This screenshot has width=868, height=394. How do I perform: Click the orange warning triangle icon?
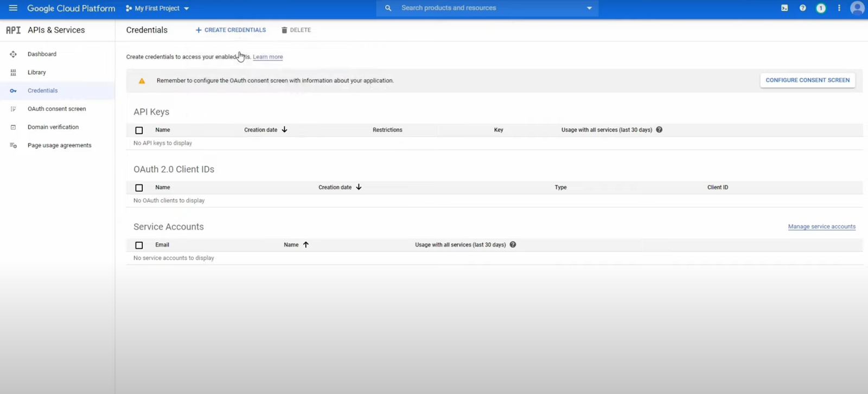(142, 81)
